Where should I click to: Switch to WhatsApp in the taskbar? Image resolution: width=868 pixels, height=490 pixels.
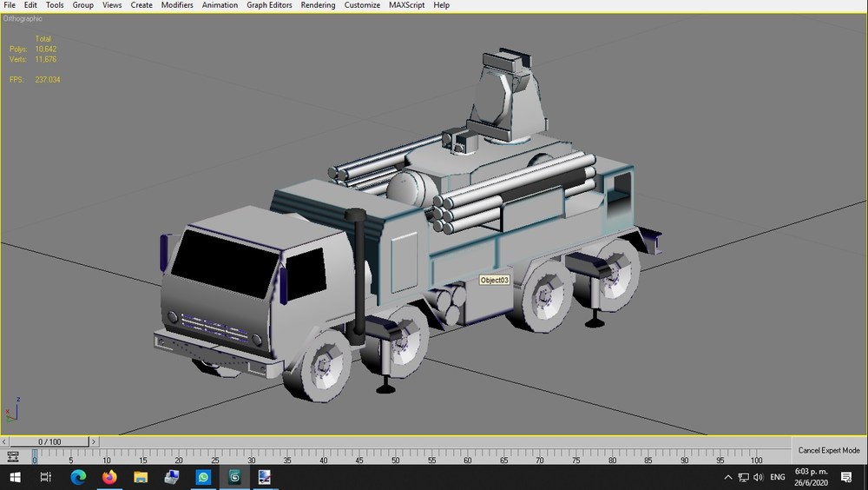pyautogui.click(x=203, y=477)
